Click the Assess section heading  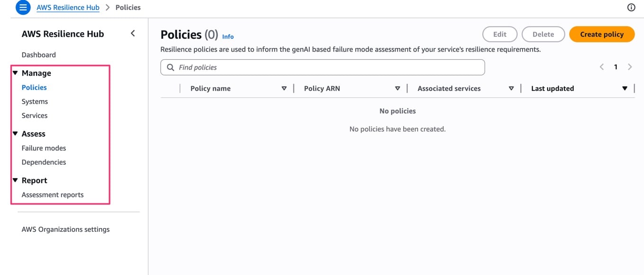[33, 134]
